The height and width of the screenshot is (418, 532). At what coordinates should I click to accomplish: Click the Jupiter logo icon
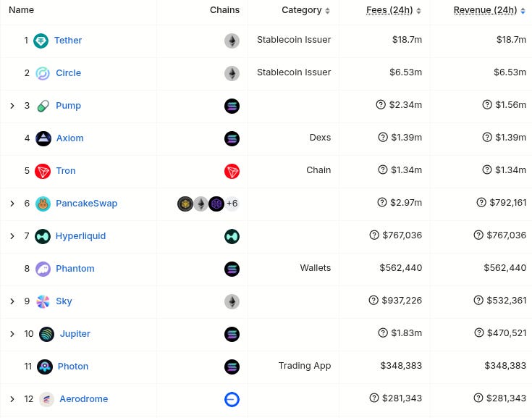click(46, 334)
